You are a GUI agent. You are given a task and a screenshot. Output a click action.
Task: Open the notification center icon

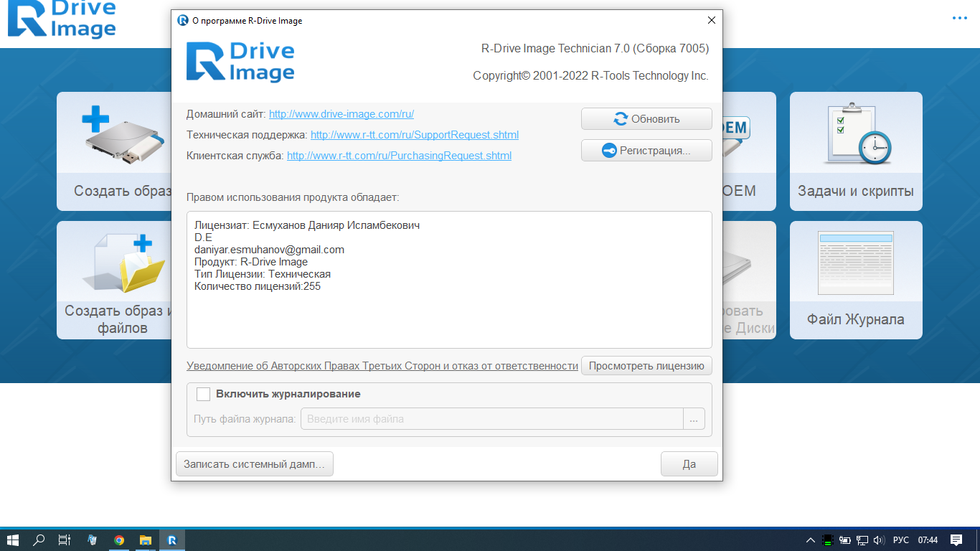point(956,540)
